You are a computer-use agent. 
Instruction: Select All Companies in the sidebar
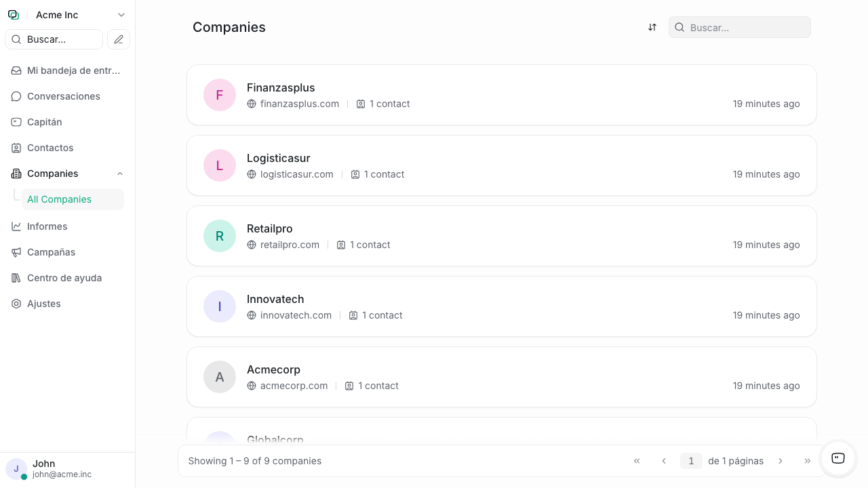pos(59,199)
